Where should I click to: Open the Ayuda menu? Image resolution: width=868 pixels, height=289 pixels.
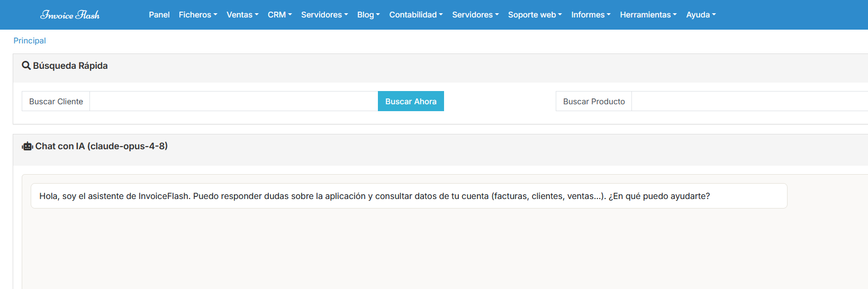click(701, 15)
